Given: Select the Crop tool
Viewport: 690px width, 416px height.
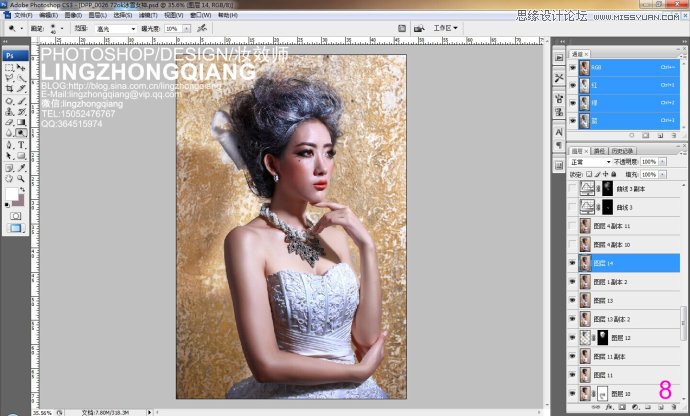Looking at the screenshot, I should 9,88.
